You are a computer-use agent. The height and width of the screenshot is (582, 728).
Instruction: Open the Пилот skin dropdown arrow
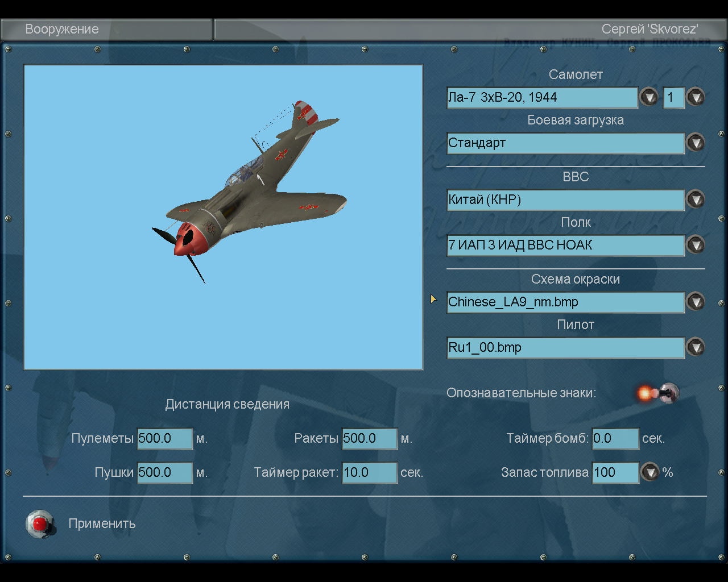[x=695, y=347]
